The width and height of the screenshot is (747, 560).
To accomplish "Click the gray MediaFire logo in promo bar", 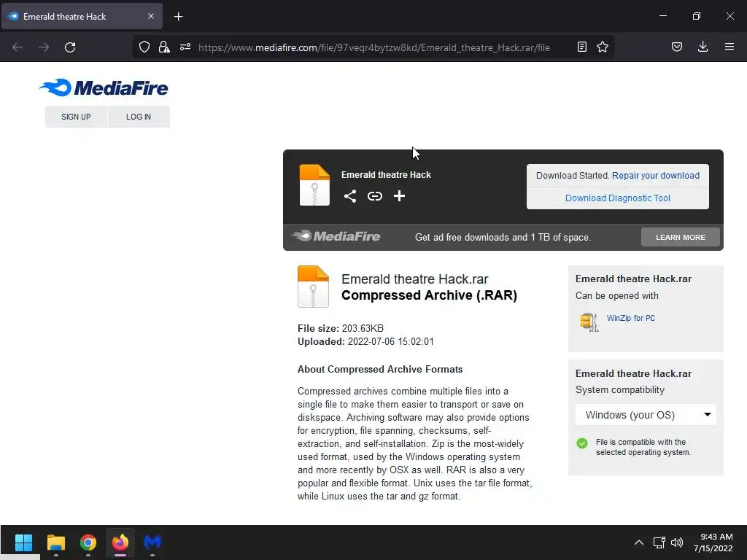I will [x=336, y=236].
